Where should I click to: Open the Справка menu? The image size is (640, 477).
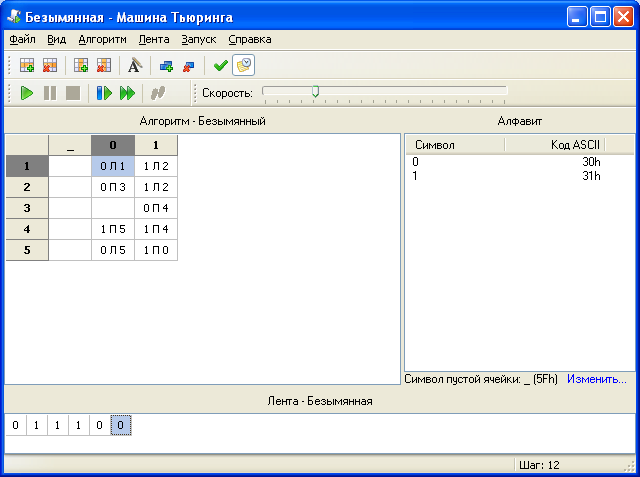click(250, 40)
